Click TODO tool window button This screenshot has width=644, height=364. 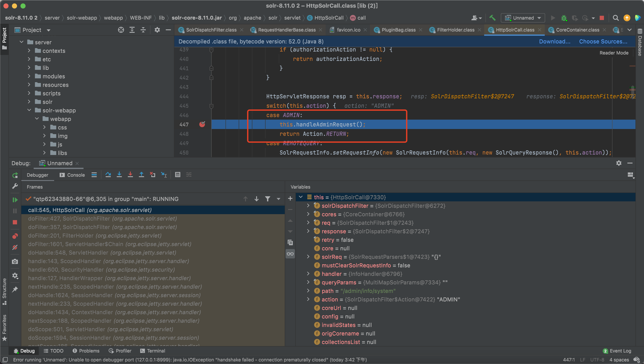pyautogui.click(x=53, y=351)
